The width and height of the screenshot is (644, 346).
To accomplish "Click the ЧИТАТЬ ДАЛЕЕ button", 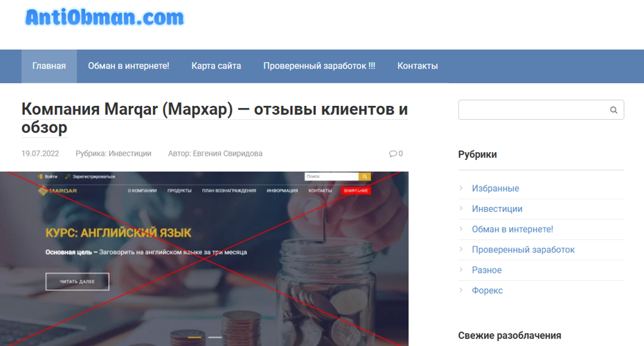I will pyautogui.click(x=78, y=282).
